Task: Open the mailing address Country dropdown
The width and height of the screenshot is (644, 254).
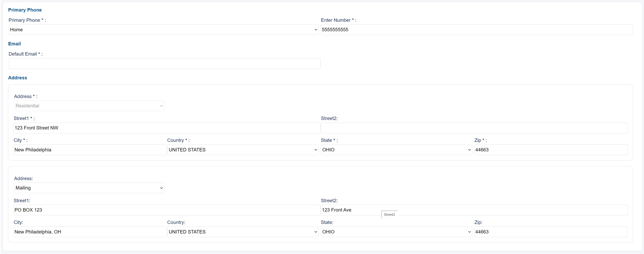Action: [x=243, y=232]
